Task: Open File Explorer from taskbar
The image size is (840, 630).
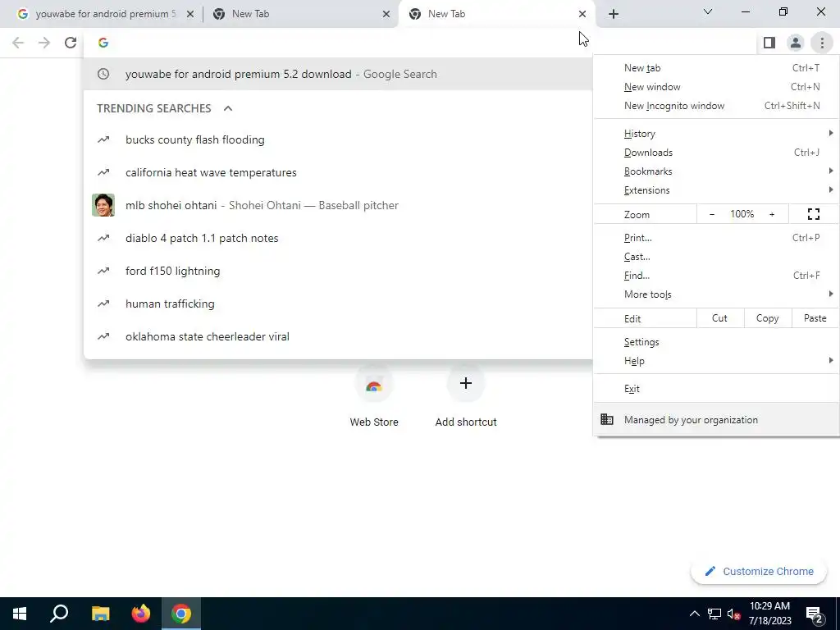Action: click(x=100, y=614)
